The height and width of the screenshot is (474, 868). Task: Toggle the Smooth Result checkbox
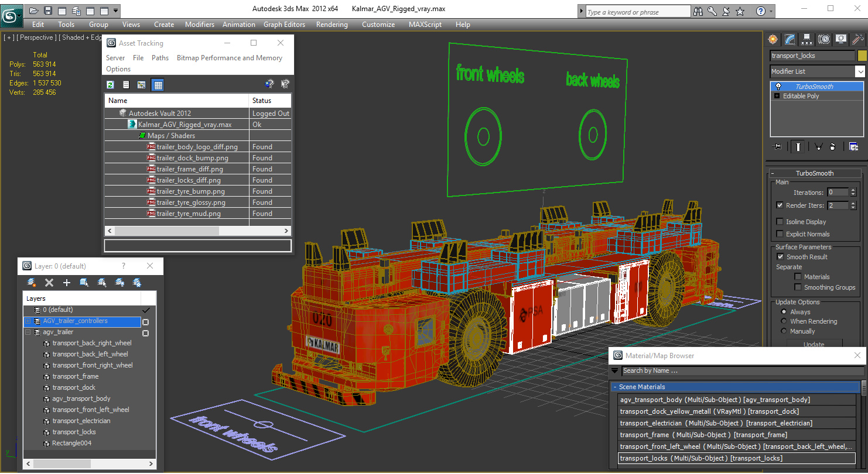[780, 257]
